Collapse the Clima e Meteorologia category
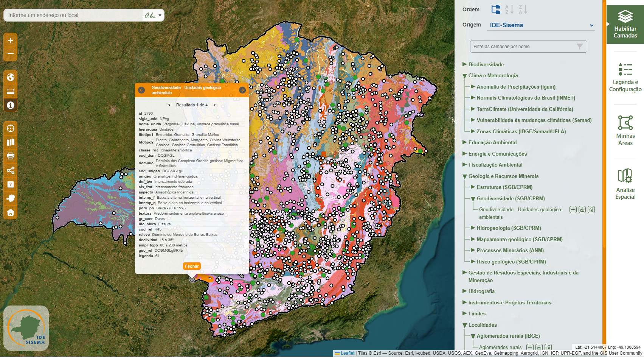 click(465, 76)
